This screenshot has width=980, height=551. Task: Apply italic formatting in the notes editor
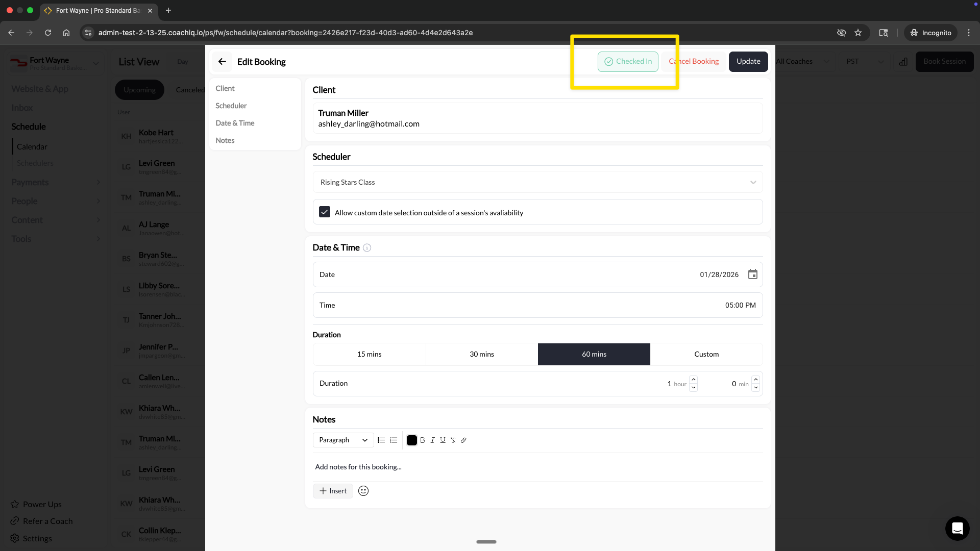click(x=432, y=440)
